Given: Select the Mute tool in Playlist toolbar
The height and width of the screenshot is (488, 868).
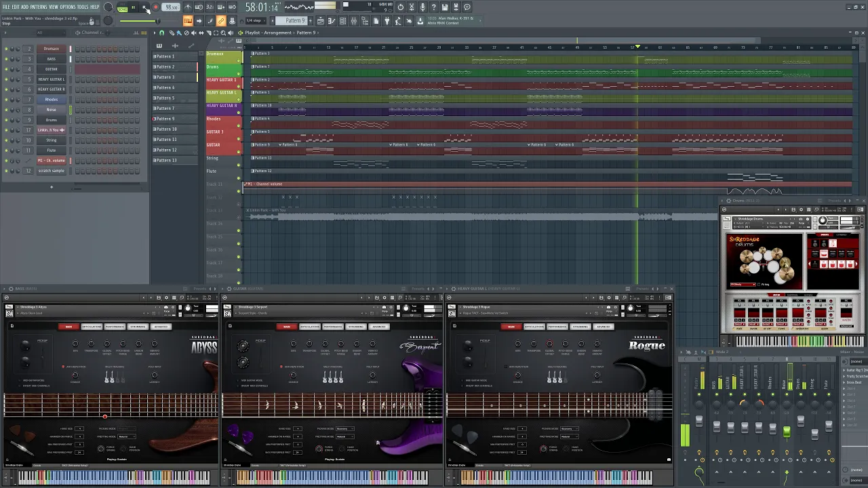Looking at the screenshot, I should pos(193,33).
